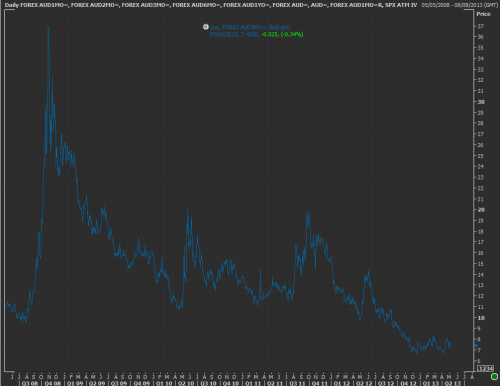Click the bold 10 tick on the price axis
Image resolution: width=500 pixels, height=386 pixels.
click(x=481, y=318)
